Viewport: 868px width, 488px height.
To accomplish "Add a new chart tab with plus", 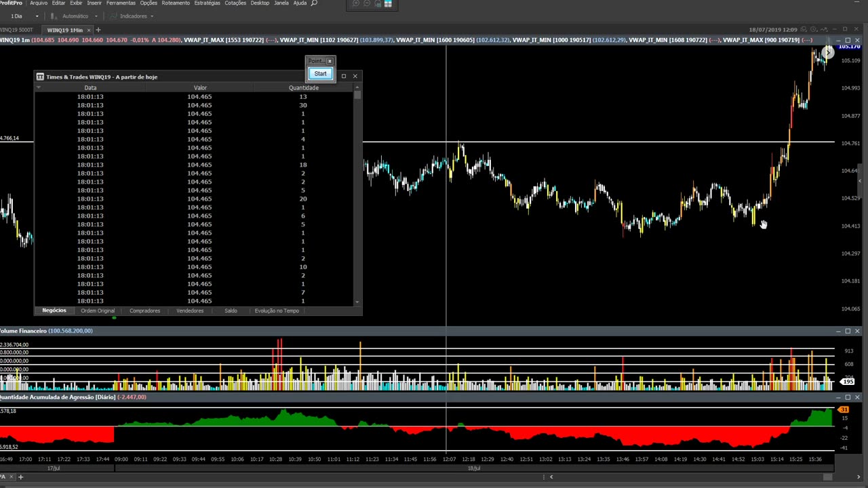I will click(98, 30).
